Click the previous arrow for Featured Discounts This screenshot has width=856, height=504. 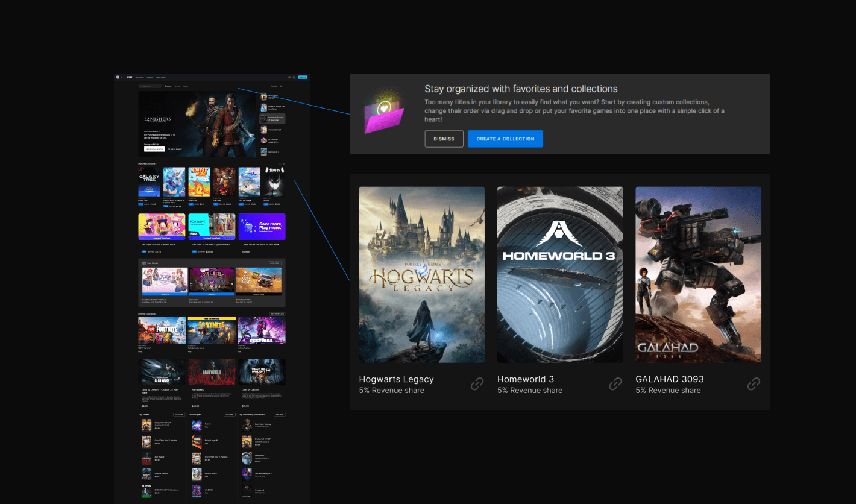280,164
